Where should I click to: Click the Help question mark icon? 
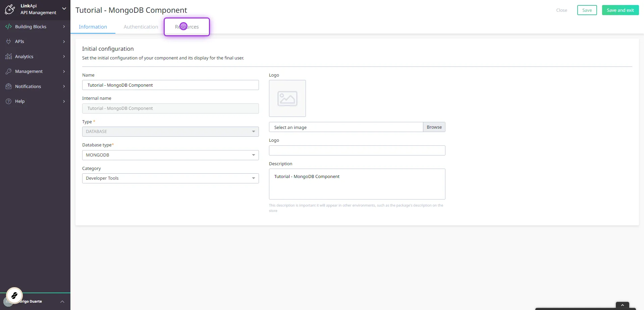(x=9, y=101)
